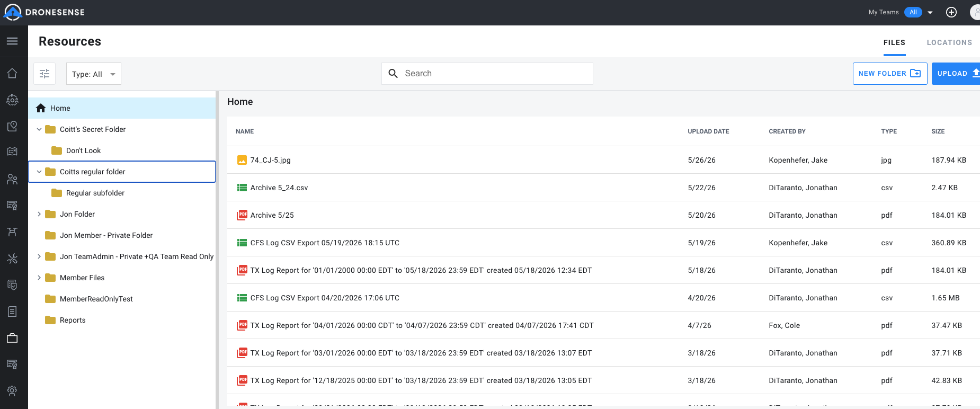The width and height of the screenshot is (980, 409).
Task: Click the 5/22/26 upload date cell
Action: coord(701,188)
